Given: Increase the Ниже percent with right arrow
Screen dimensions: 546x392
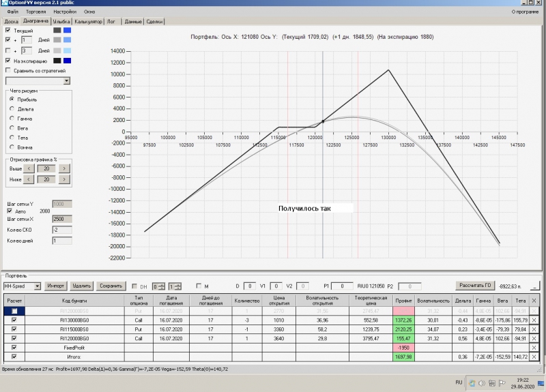Looking at the screenshot, I should point(64,179).
